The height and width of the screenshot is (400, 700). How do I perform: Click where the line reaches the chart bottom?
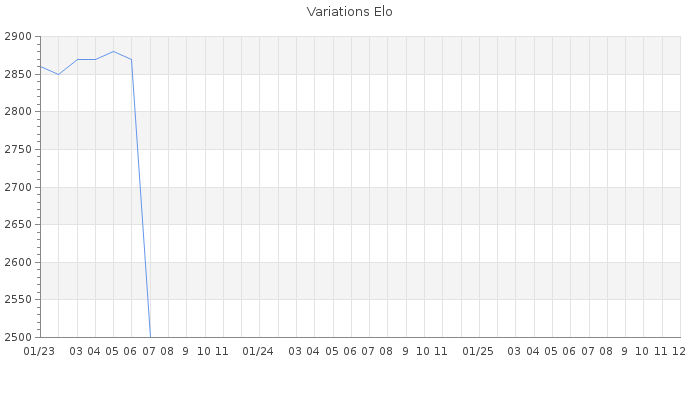(x=150, y=336)
